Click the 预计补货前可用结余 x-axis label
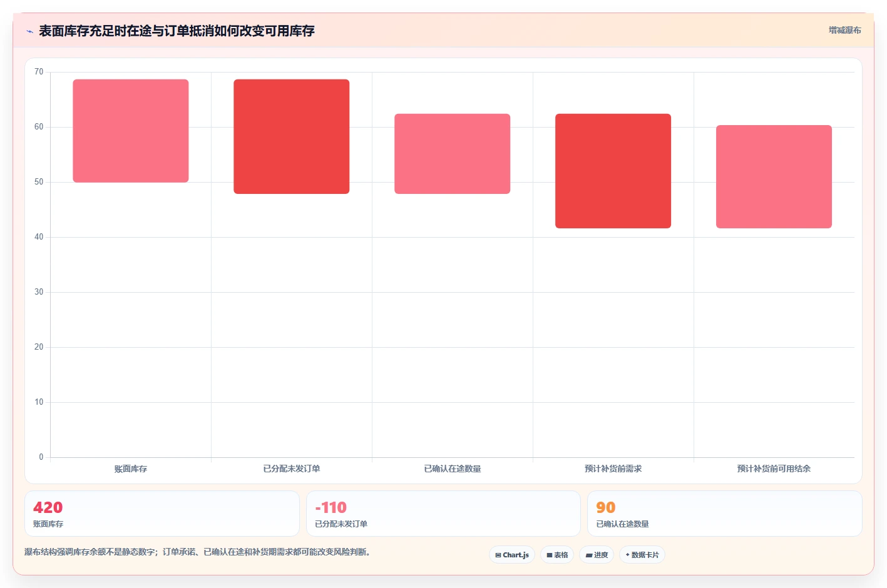887x588 pixels. tap(774, 469)
